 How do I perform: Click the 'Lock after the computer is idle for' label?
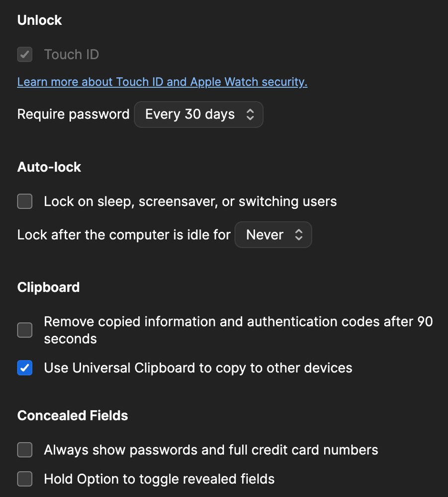point(124,235)
